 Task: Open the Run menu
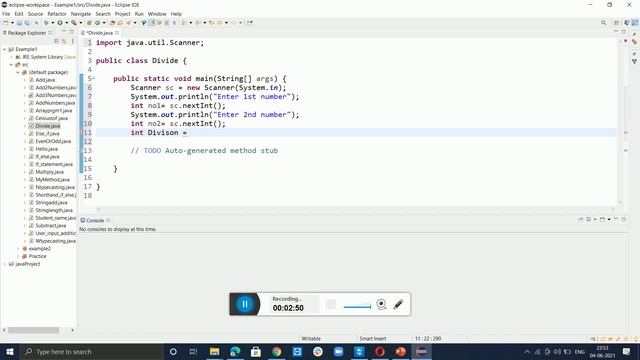(x=139, y=14)
